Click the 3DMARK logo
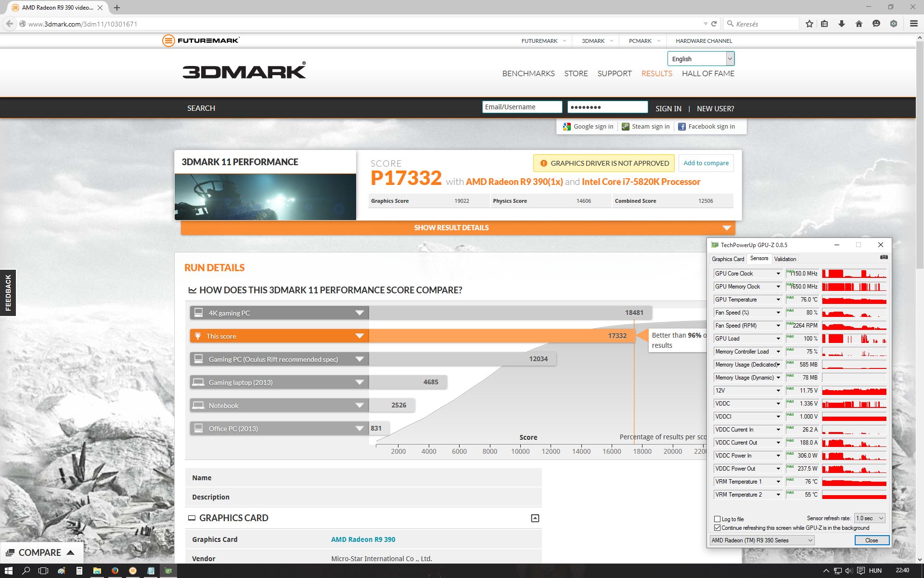This screenshot has height=578, width=924. click(244, 71)
